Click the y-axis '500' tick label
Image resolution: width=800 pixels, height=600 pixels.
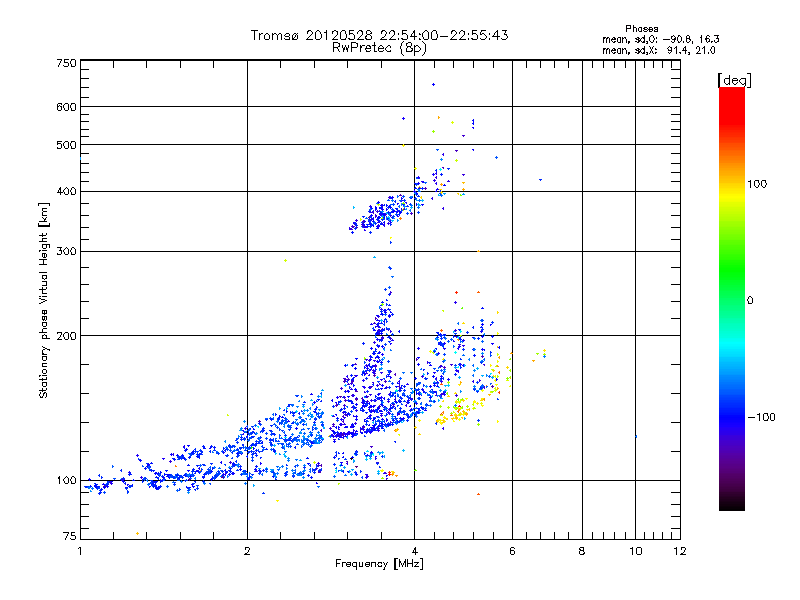67,145
